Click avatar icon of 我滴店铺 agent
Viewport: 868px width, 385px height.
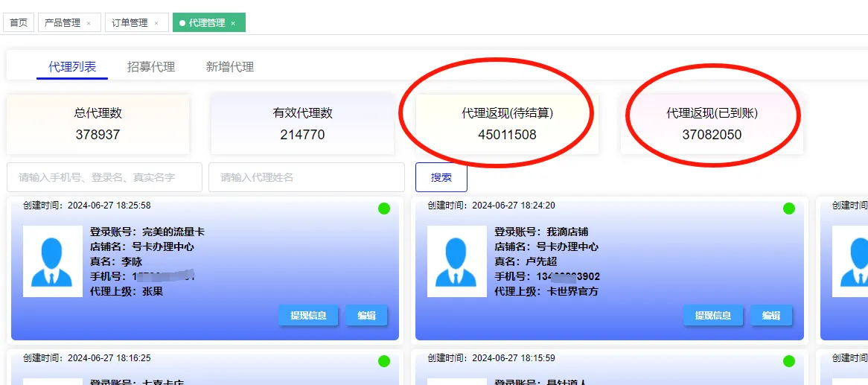pos(456,261)
